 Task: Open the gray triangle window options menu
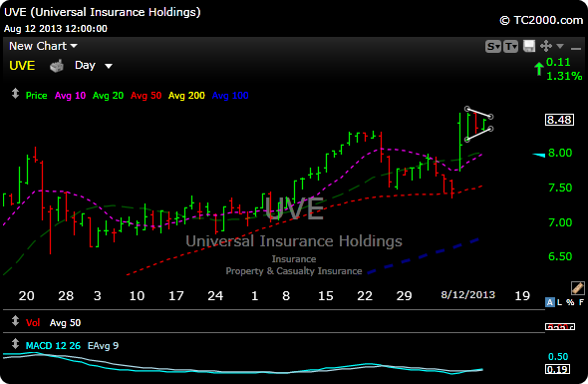(x=560, y=46)
